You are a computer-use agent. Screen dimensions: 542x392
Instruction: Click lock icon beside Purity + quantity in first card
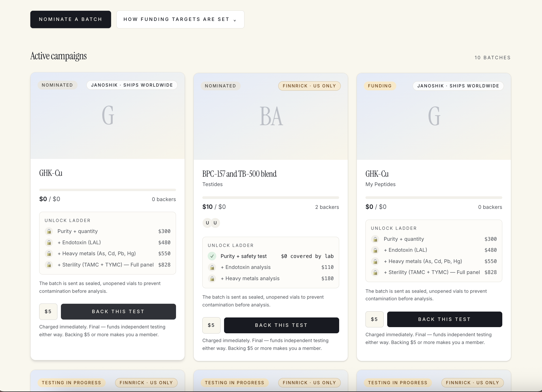coord(49,231)
